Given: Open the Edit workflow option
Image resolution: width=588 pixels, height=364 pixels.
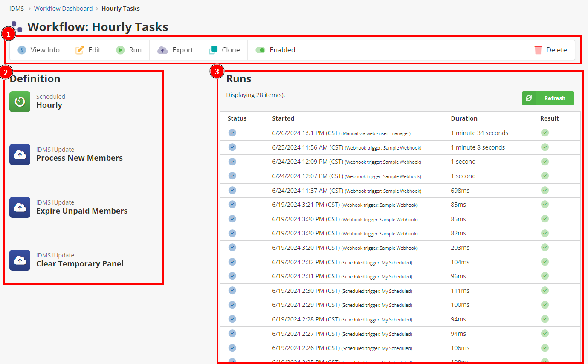Looking at the screenshot, I should [x=88, y=50].
